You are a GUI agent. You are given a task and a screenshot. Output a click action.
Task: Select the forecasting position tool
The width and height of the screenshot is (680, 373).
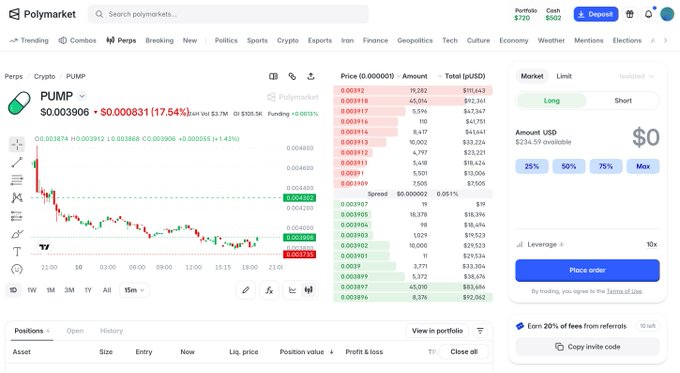click(17, 216)
